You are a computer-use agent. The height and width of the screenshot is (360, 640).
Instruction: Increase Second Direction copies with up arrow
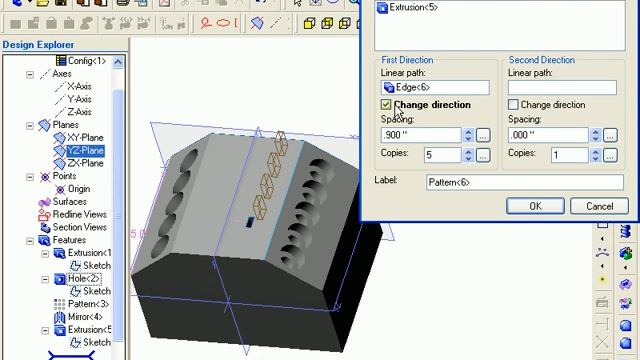point(596,152)
